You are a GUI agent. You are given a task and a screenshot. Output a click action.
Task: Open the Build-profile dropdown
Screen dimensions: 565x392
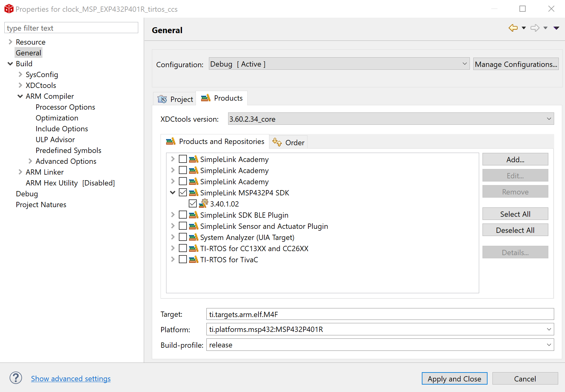pyautogui.click(x=549, y=345)
